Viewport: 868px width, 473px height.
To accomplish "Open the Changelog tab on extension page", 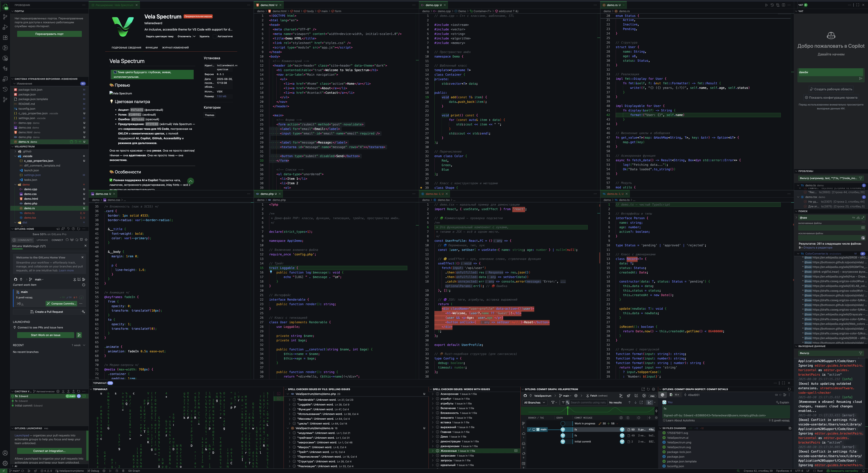I will tap(175, 48).
